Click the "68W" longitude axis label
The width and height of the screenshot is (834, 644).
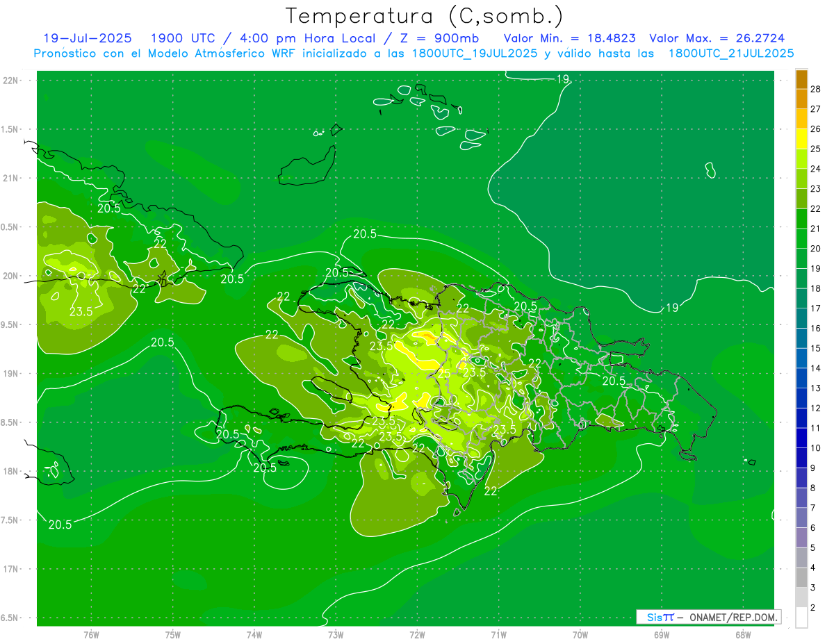(743, 635)
